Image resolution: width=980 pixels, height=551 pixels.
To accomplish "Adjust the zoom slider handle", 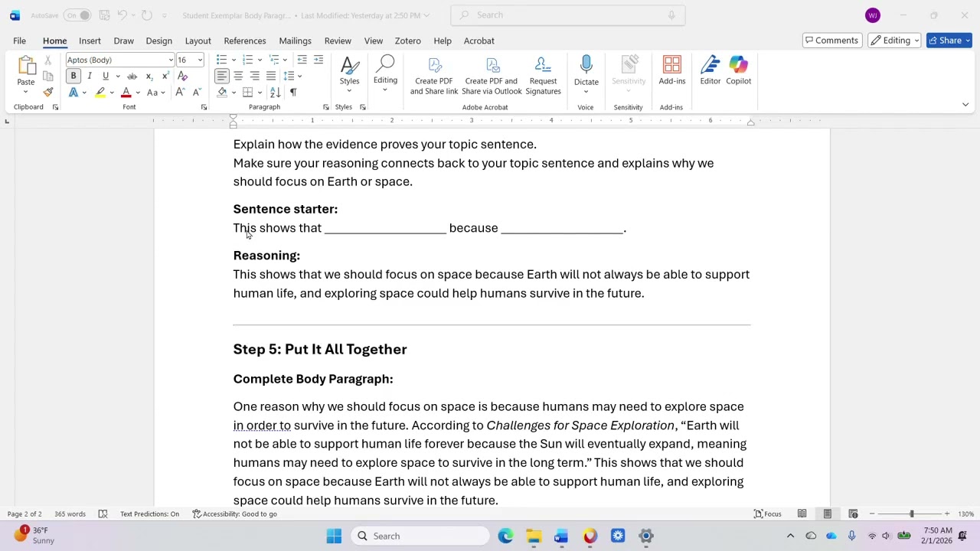I will click(911, 514).
